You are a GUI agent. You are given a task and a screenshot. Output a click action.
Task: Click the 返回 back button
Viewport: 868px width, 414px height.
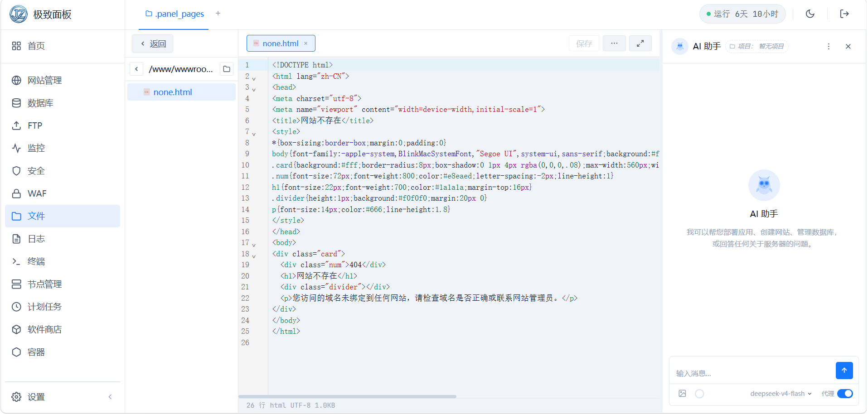tap(153, 43)
